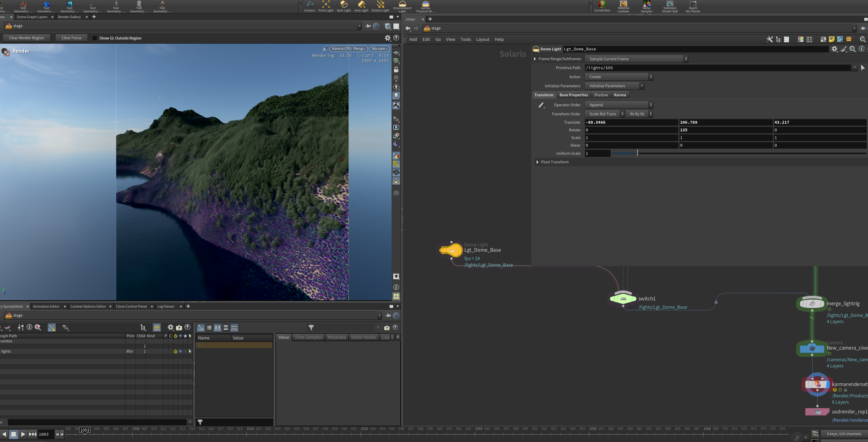Search parameters with magnifier icon
868x442 pixels.
852,49
